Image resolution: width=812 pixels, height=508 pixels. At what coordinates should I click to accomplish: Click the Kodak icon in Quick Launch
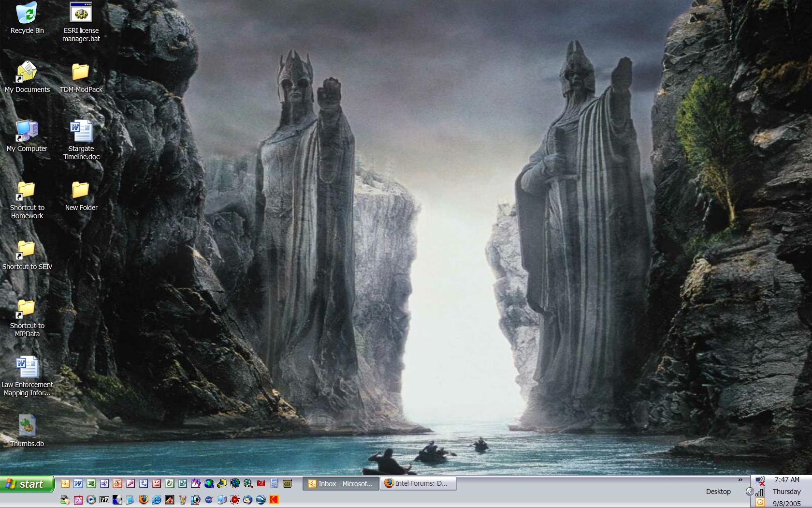274,500
